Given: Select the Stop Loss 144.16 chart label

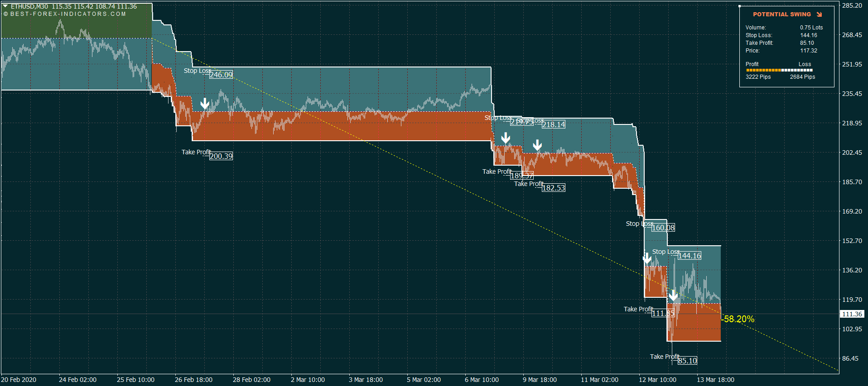Looking at the screenshot, I should 690,256.
